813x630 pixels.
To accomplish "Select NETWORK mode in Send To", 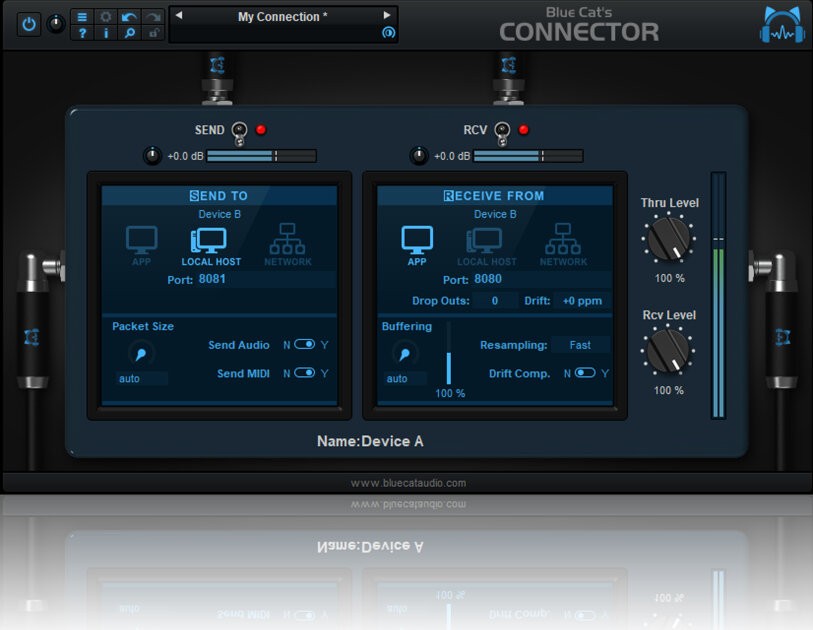I will [x=288, y=245].
